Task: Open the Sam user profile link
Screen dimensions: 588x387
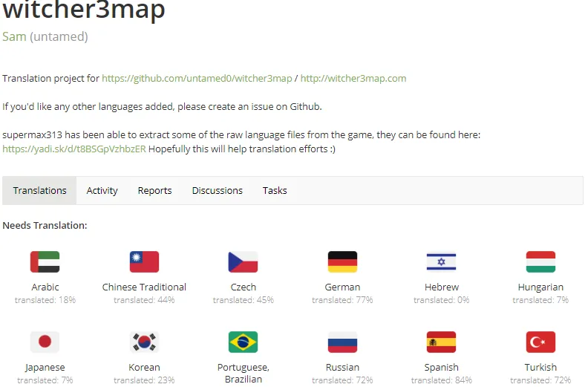Action: point(14,37)
